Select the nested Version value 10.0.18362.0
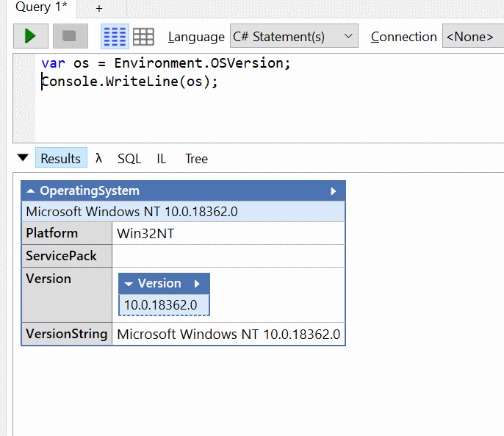This screenshot has width=504, height=436. (x=160, y=304)
